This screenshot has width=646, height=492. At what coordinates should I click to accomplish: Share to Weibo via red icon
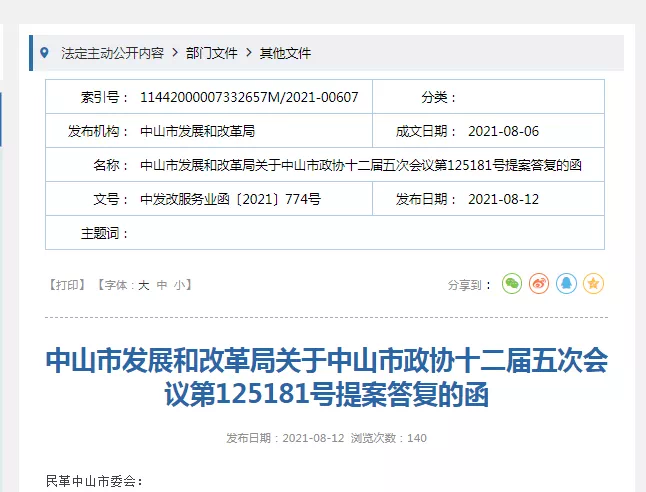pyautogui.click(x=539, y=284)
